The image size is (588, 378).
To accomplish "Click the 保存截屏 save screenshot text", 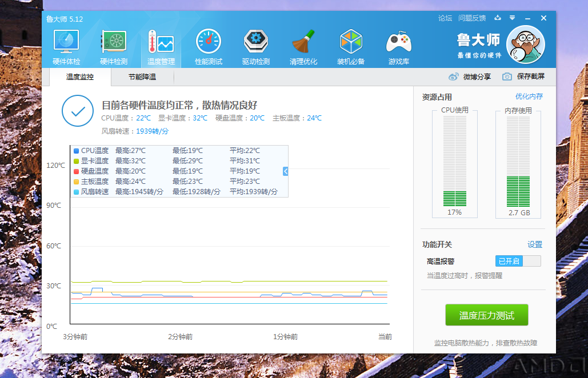I will 531,77.
